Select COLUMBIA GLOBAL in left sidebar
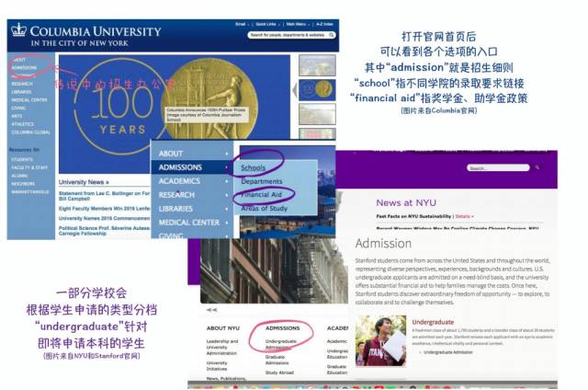The height and width of the screenshot is (390, 588). [x=30, y=132]
